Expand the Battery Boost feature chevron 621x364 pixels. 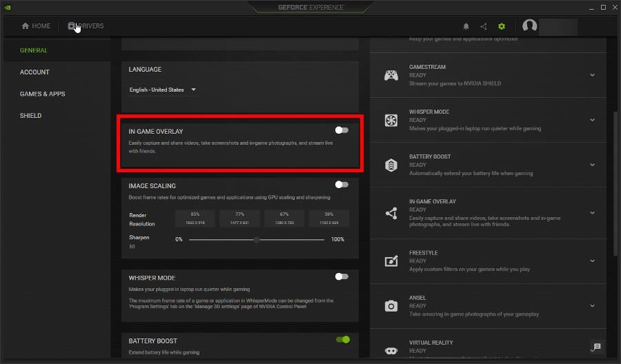[x=592, y=165]
